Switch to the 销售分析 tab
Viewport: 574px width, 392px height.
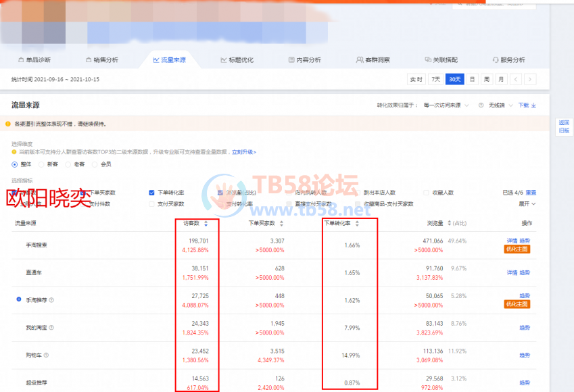(x=101, y=60)
